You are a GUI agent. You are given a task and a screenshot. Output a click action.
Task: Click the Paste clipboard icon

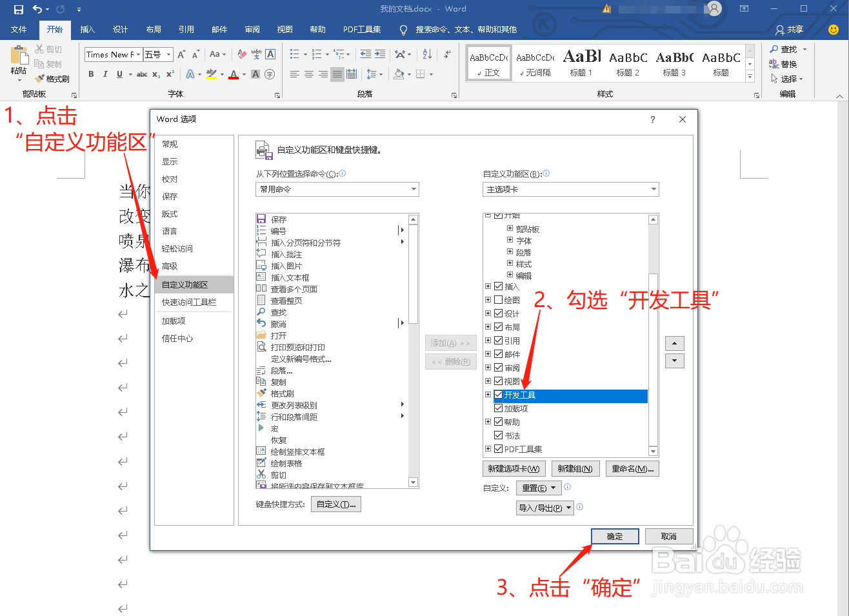19,55
